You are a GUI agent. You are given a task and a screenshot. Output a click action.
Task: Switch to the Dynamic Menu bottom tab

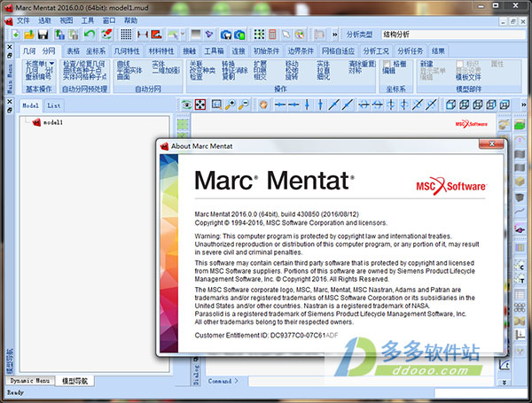tap(30, 381)
